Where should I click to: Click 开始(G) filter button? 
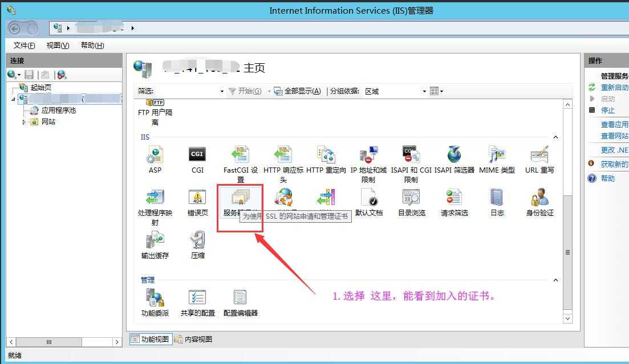(245, 91)
